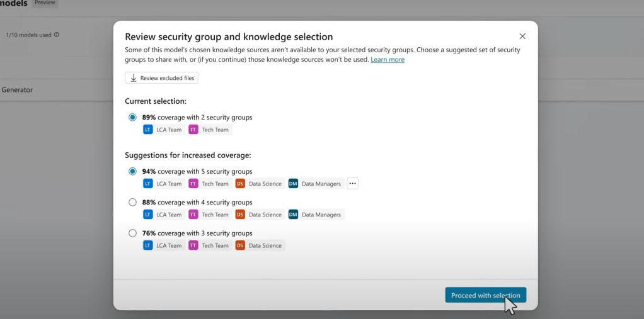This screenshot has height=319, width=644.
Task: Click the DM icon in 88% coverage row
Action: click(293, 215)
